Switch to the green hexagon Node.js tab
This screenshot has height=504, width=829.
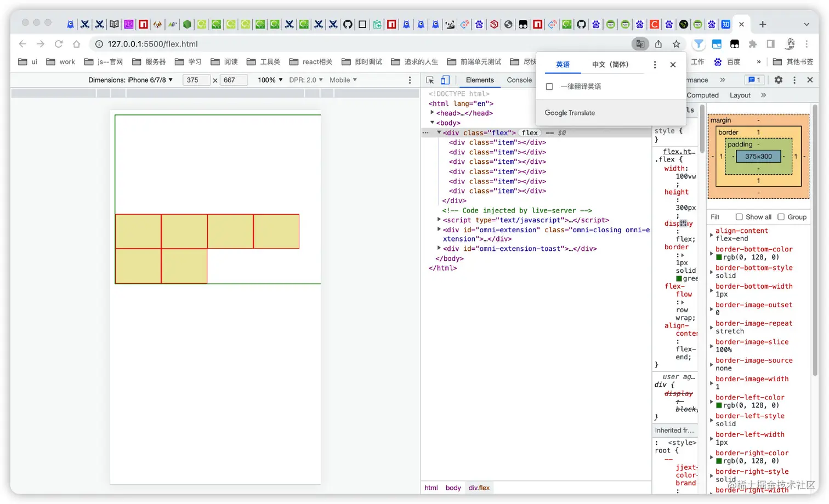188,24
